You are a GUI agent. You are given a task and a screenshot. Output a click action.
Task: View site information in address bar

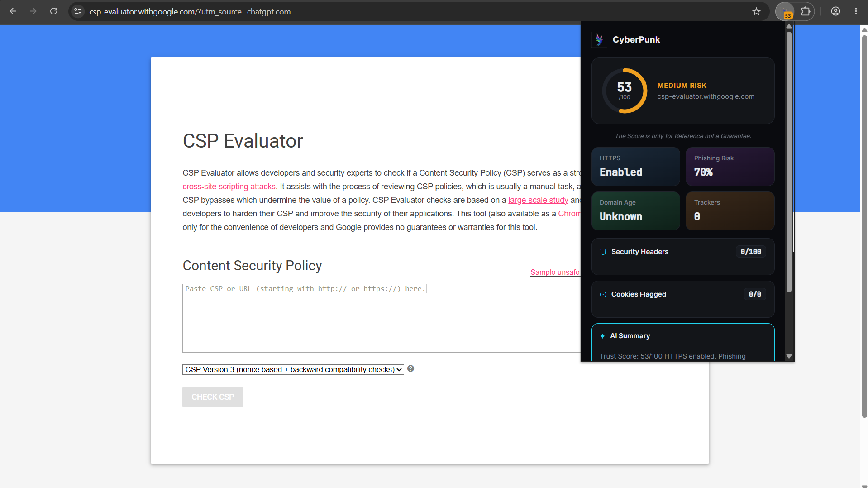point(78,11)
